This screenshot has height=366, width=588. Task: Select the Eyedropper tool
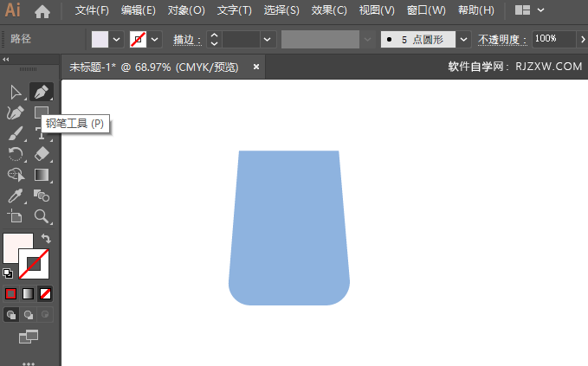point(16,196)
